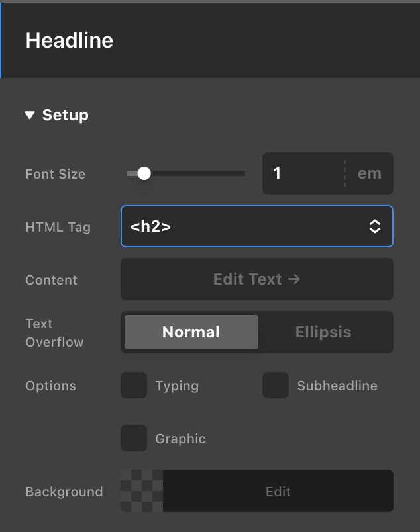Tick the Graphic option checkbox

134,438
